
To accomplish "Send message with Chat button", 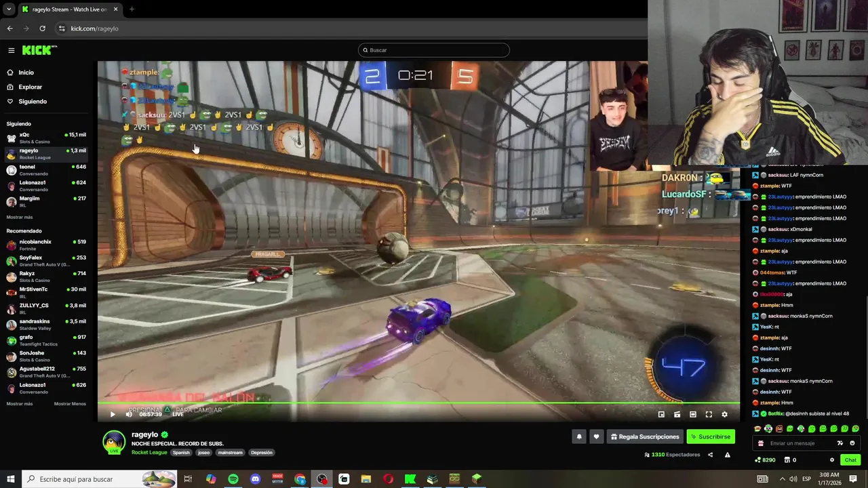I will pyautogui.click(x=850, y=460).
